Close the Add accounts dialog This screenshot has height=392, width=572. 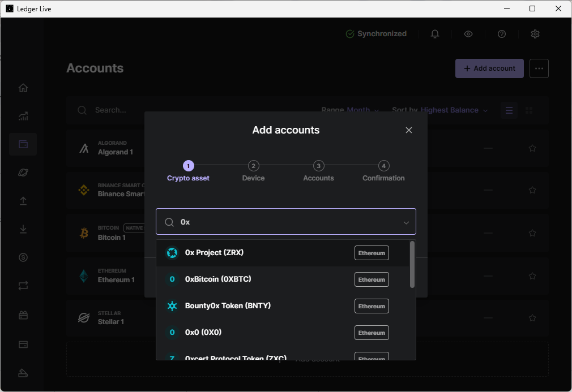tap(409, 130)
